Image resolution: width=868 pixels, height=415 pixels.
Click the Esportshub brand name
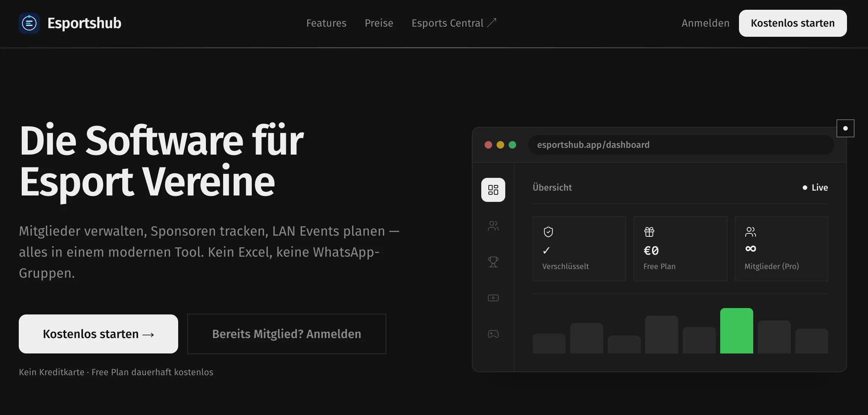(84, 23)
